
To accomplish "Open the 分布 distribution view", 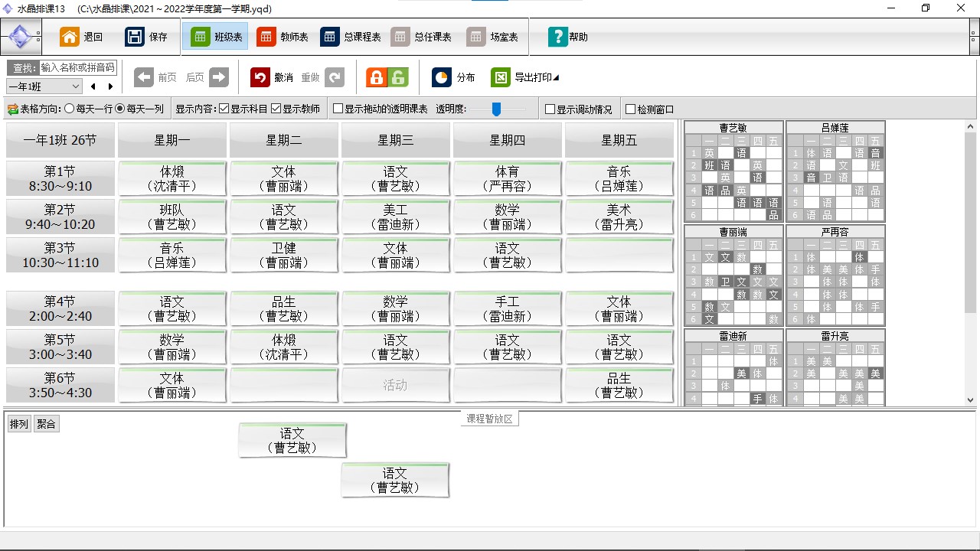I will pyautogui.click(x=452, y=77).
